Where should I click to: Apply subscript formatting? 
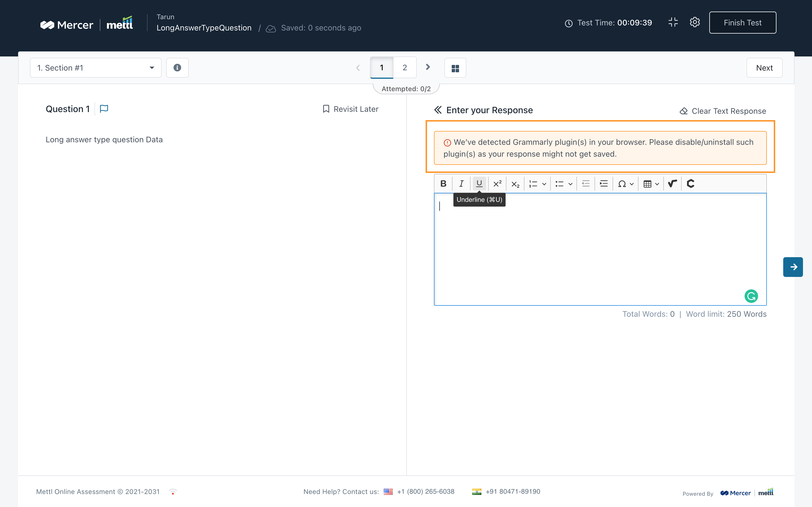click(x=515, y=184)
